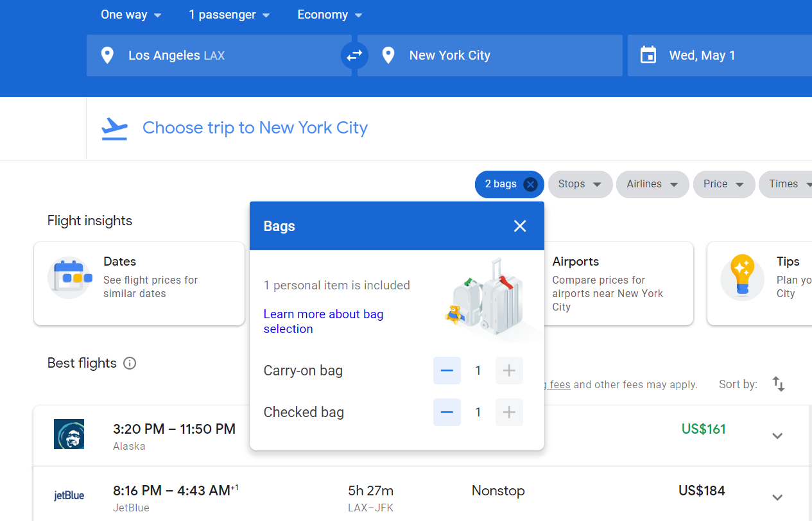Click the Best flights info icon

(130, 363)
